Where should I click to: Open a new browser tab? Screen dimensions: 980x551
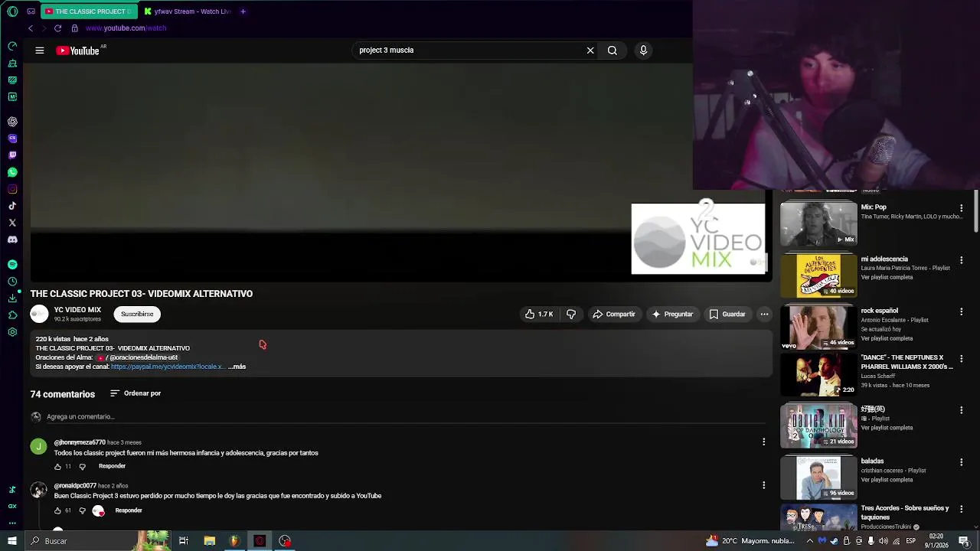[x=243, y=11]
